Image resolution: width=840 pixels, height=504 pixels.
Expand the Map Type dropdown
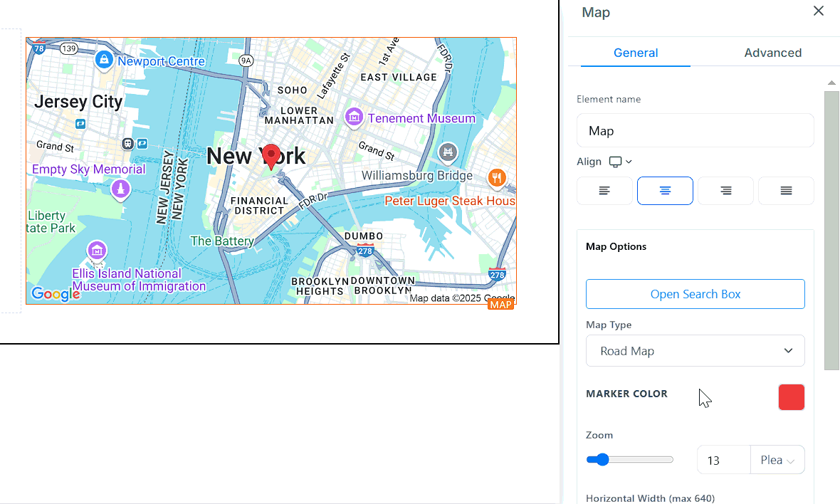coord(695,351)
